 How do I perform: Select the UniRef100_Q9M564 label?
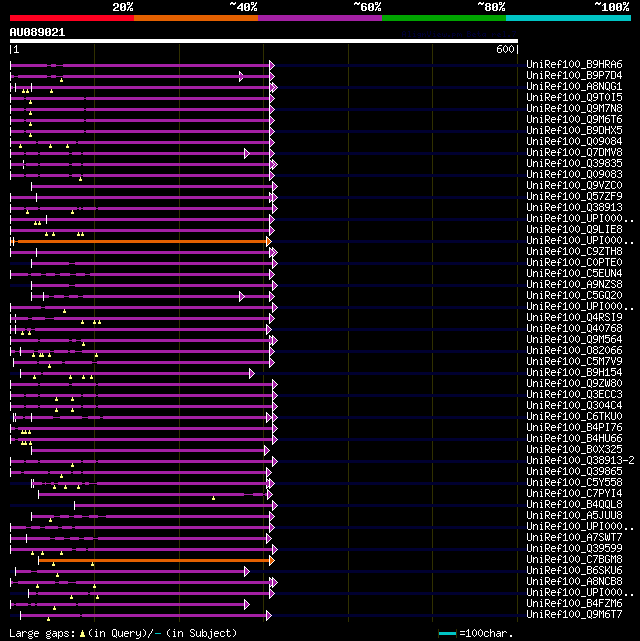click(574, 340)
